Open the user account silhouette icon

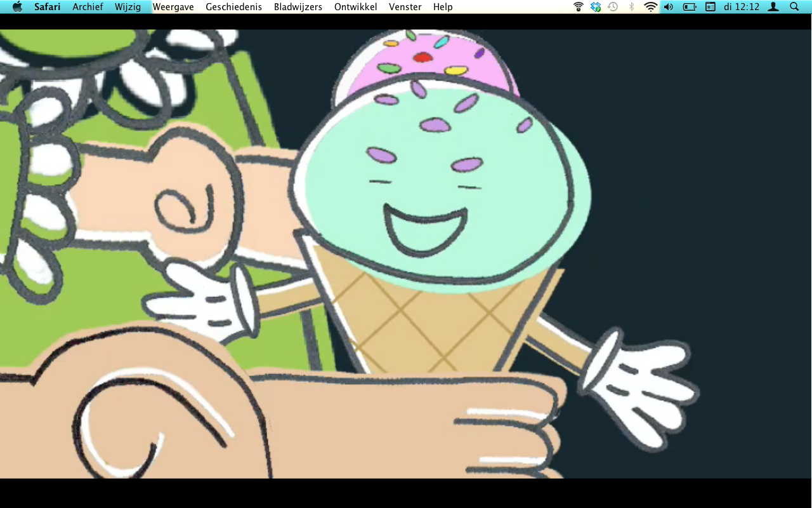[773, 7]
